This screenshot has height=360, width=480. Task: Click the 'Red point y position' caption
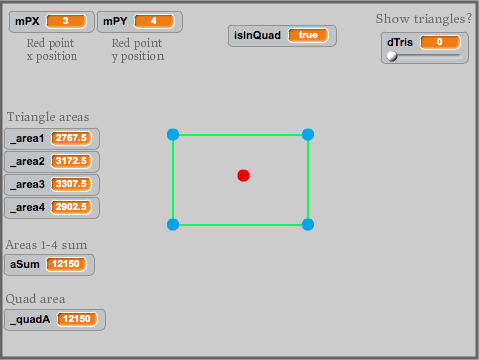(138, 50)
